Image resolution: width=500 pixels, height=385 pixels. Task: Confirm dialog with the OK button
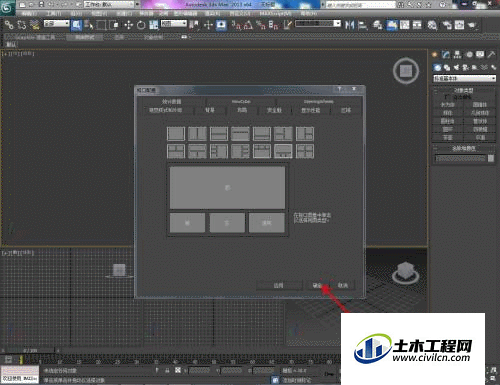point(317,285)
